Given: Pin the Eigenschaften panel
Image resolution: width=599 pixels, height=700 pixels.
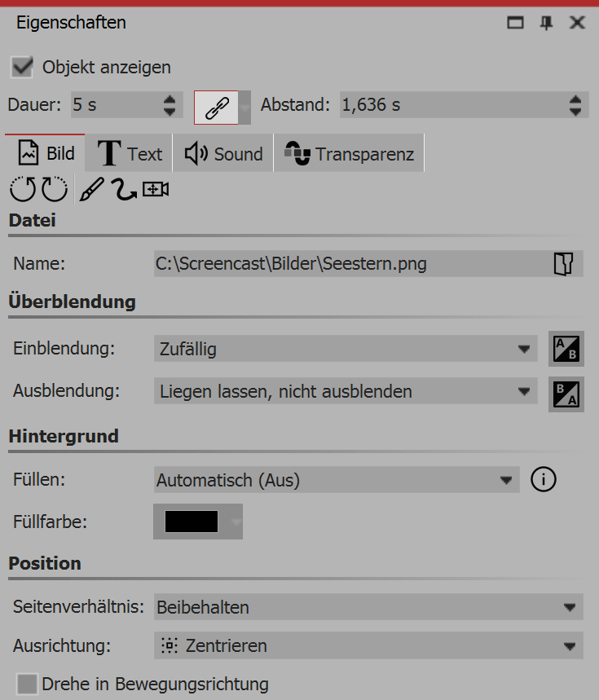Looking at the screenshot, I should coord(547,23).
